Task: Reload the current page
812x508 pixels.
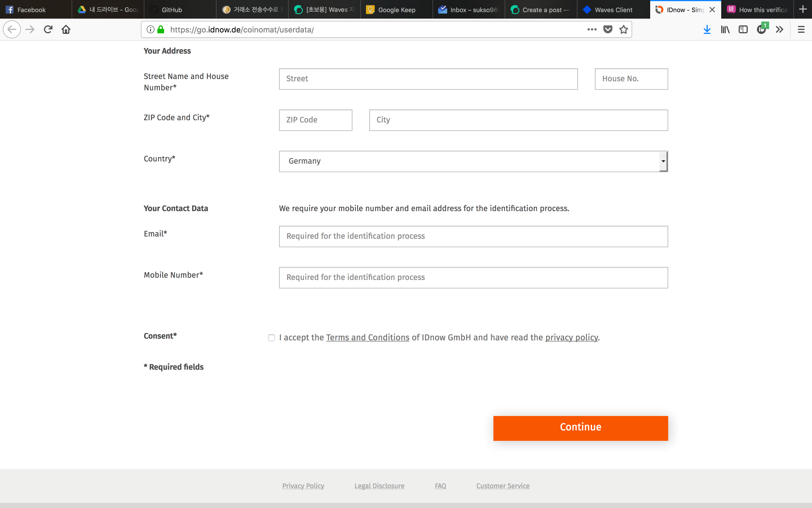Action: click(x=48, y=30)
